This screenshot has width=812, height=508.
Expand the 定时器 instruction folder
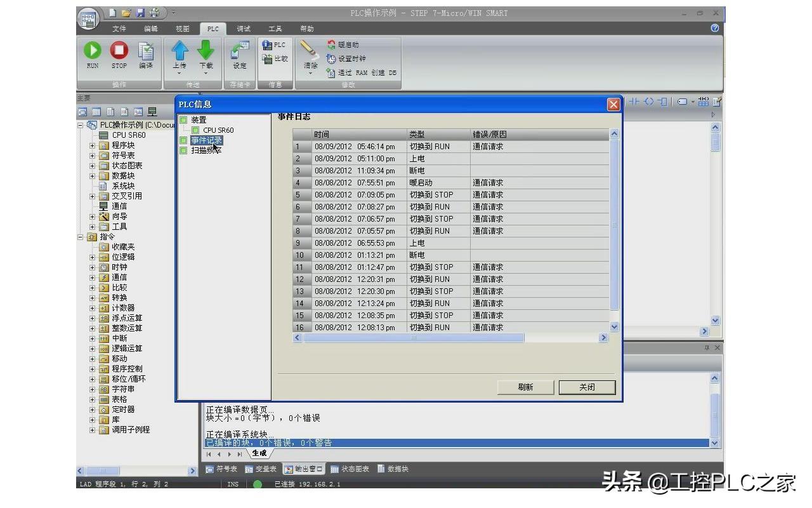click(92, 410)
